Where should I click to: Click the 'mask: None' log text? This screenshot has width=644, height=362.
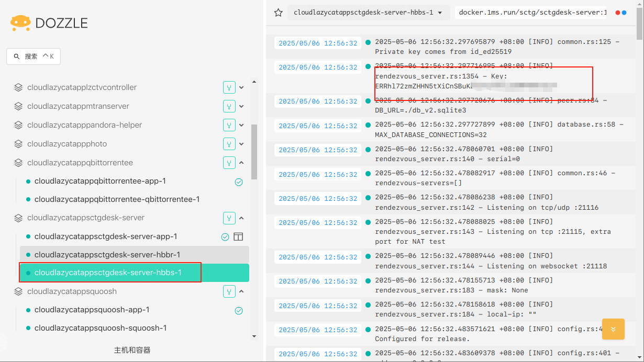coord(507,290)
